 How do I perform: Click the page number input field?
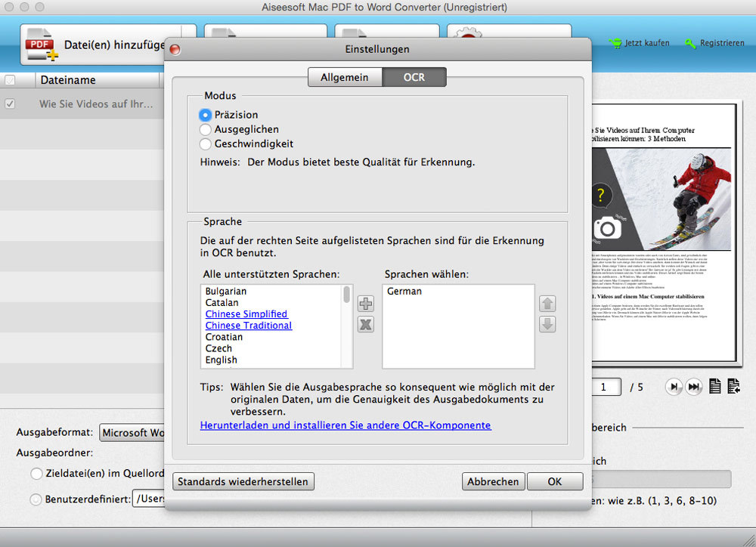point(606,387)
